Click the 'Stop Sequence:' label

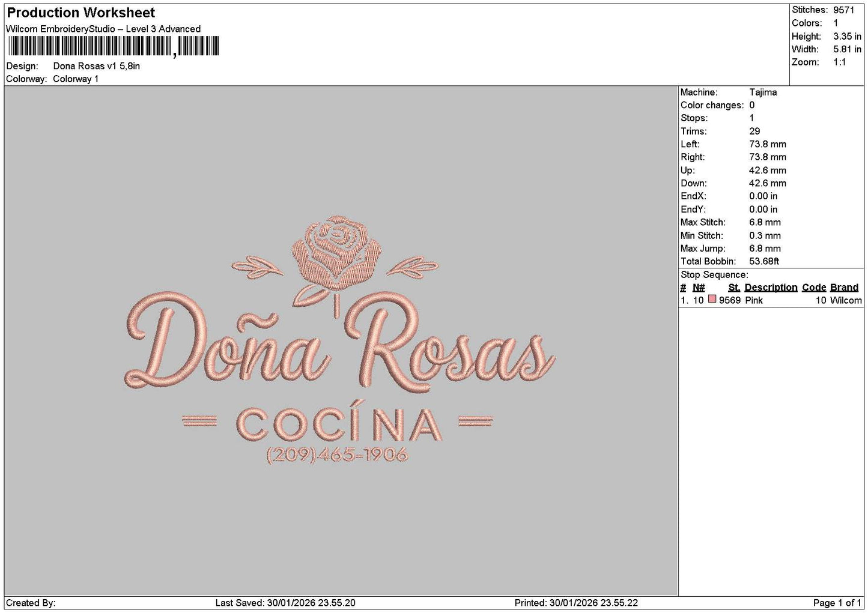click(714, 274)
